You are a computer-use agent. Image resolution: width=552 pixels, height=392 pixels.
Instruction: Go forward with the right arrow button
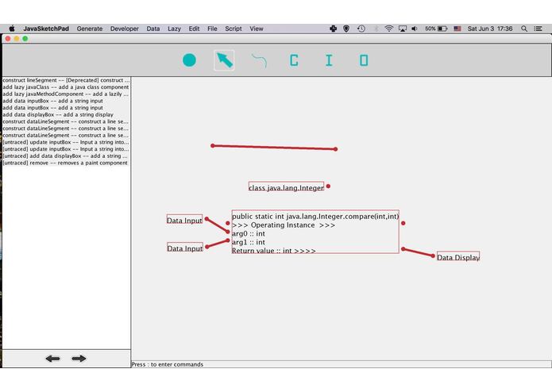click(x=79, y=359)
